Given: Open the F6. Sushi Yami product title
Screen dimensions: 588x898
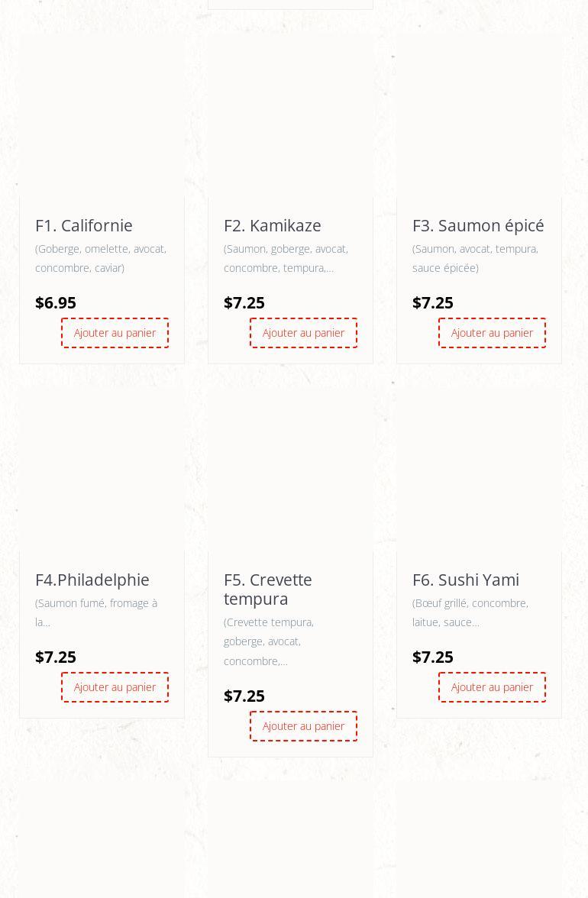Looking at the screenshot, I should [466, 580].
